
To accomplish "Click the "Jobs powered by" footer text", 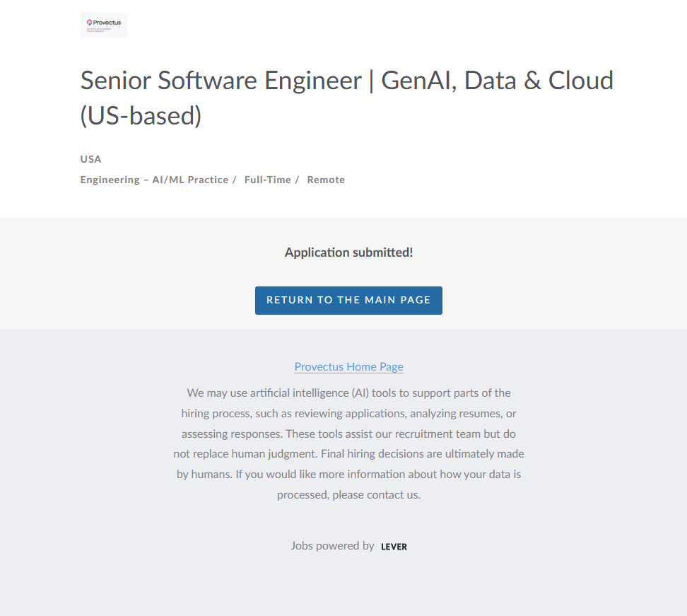I will 332,546.
